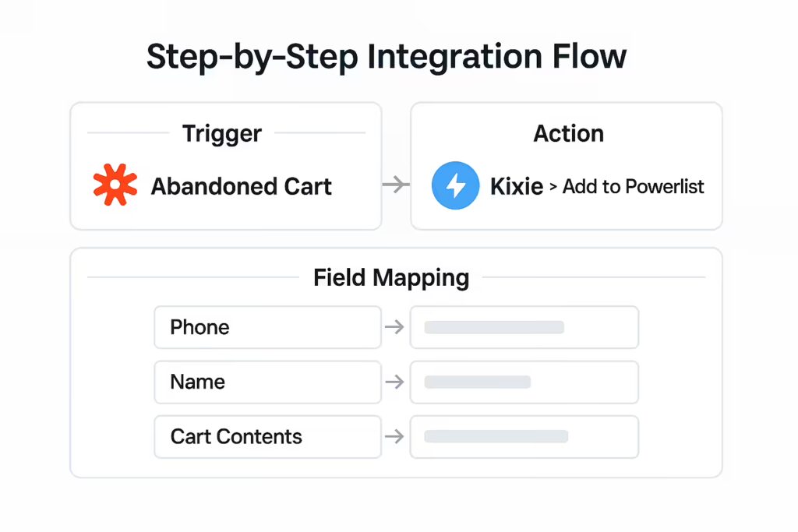Click the Kixie app name

point(517,186)
